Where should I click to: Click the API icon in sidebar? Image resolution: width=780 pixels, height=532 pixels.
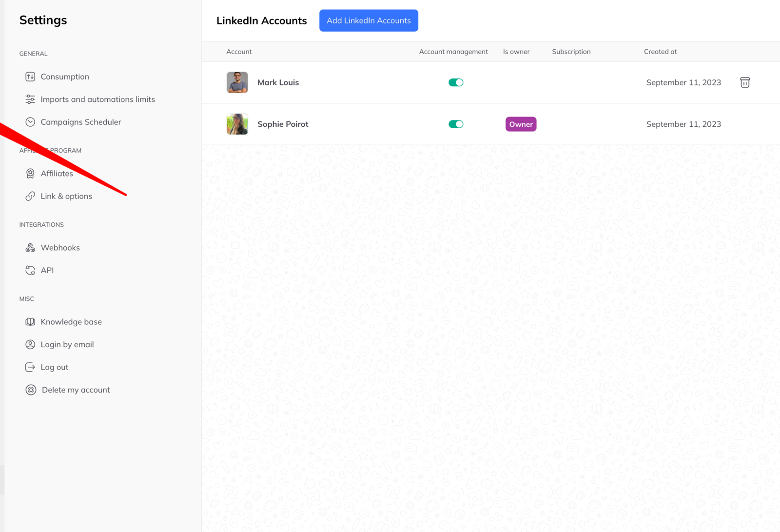[30, 270]
